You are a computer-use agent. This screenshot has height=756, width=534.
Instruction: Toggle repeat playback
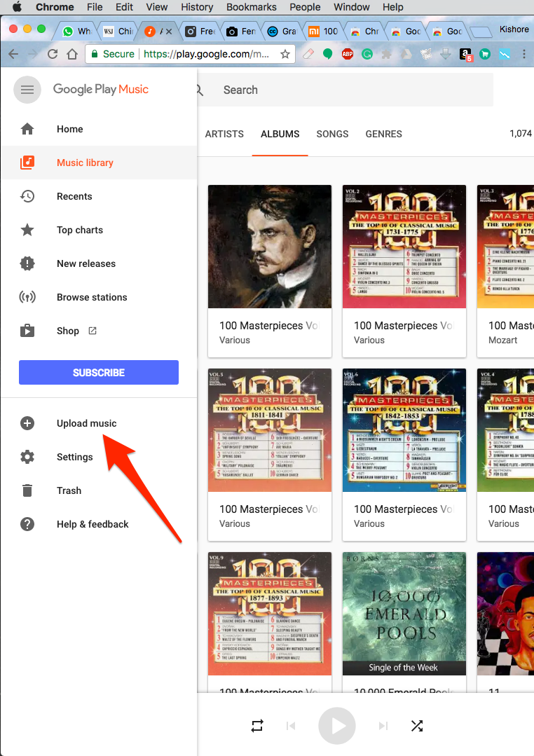(257, 726)
